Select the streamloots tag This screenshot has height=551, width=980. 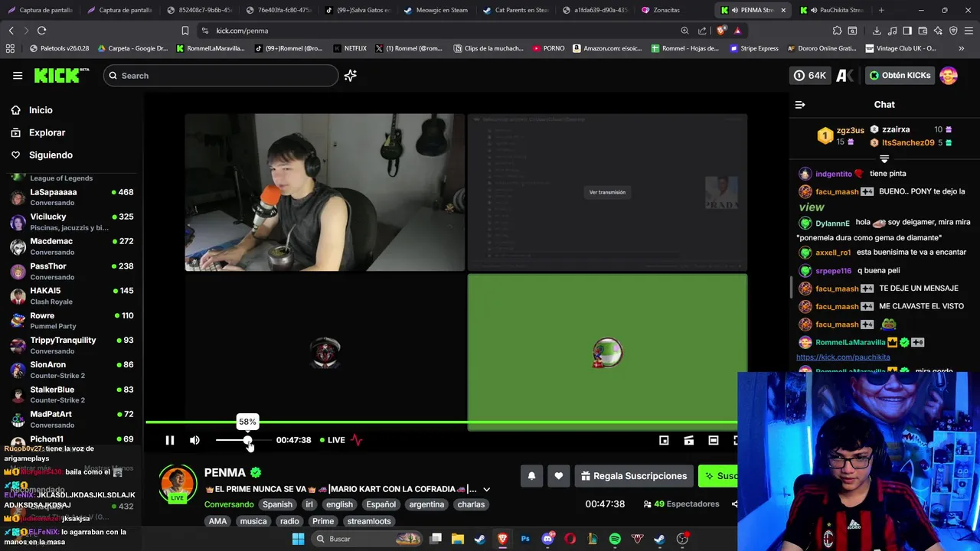tap(369, 521)
